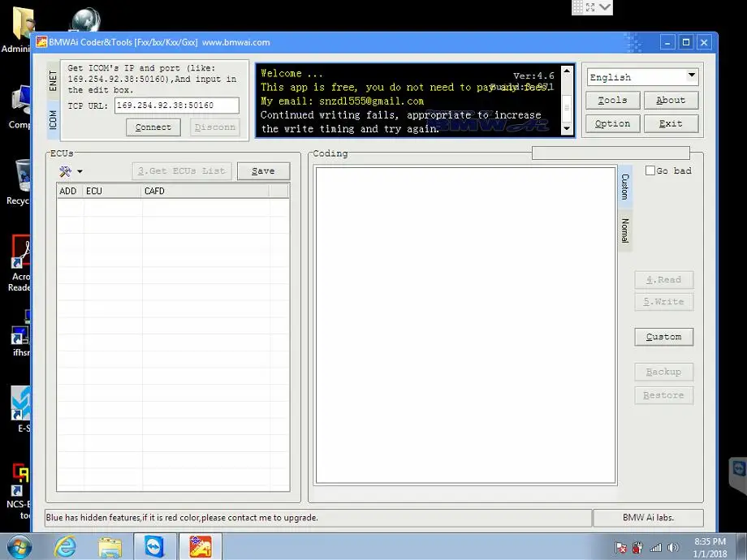
Task: Click the Backup button
Action: (x=663, y=372)
